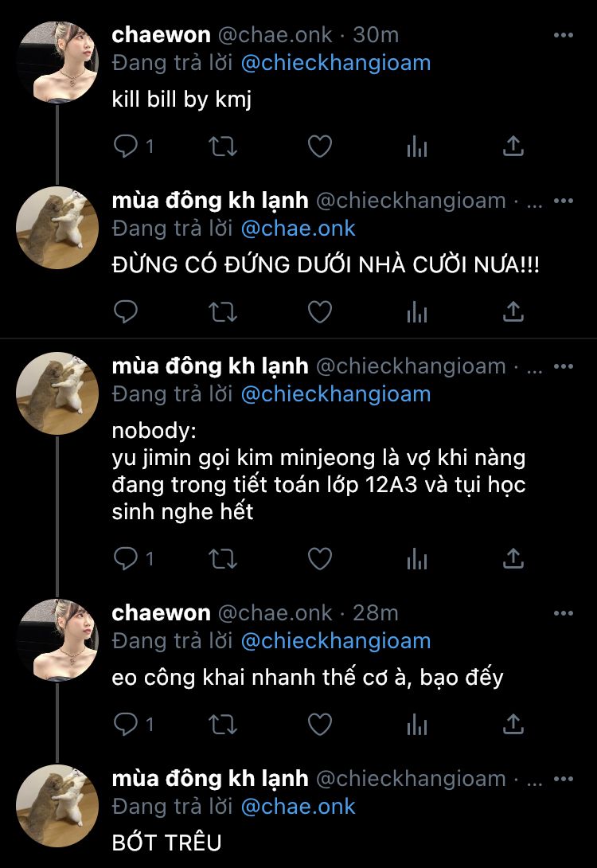Open reply thread of 'eo công khai nhanh' tweet
597x868 pixels.
[134, 724]
